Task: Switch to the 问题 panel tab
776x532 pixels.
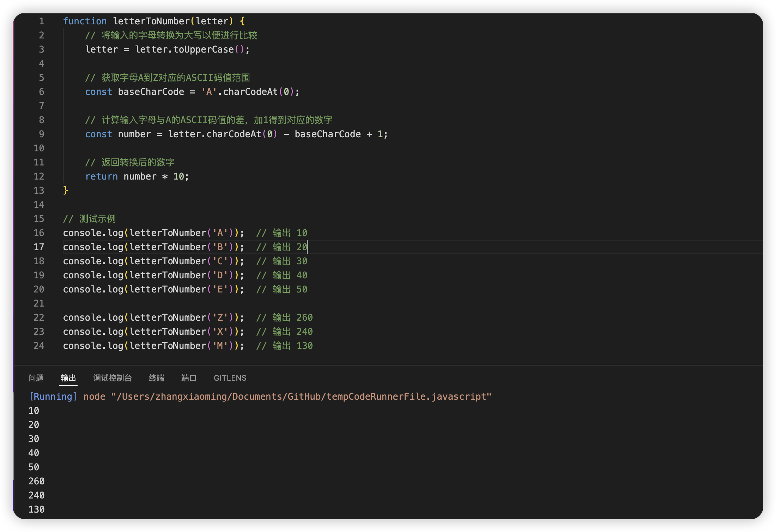Action: click(x=36, y=378)
